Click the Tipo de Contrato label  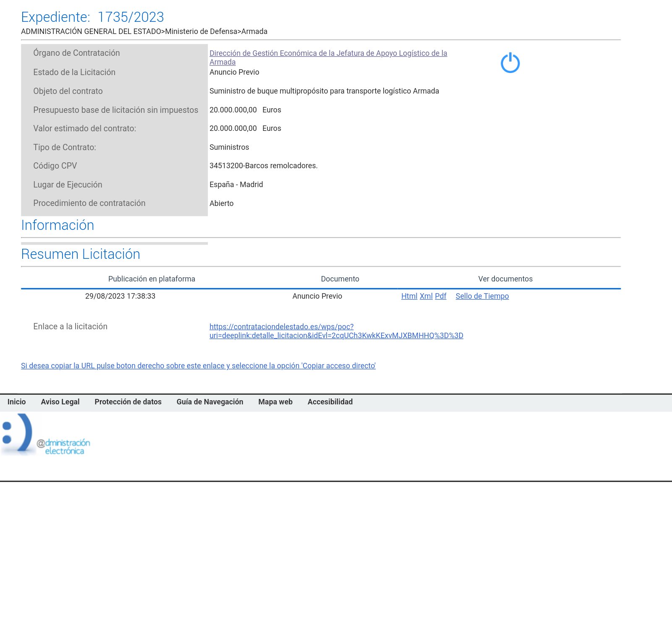click(x=65, y=147)
